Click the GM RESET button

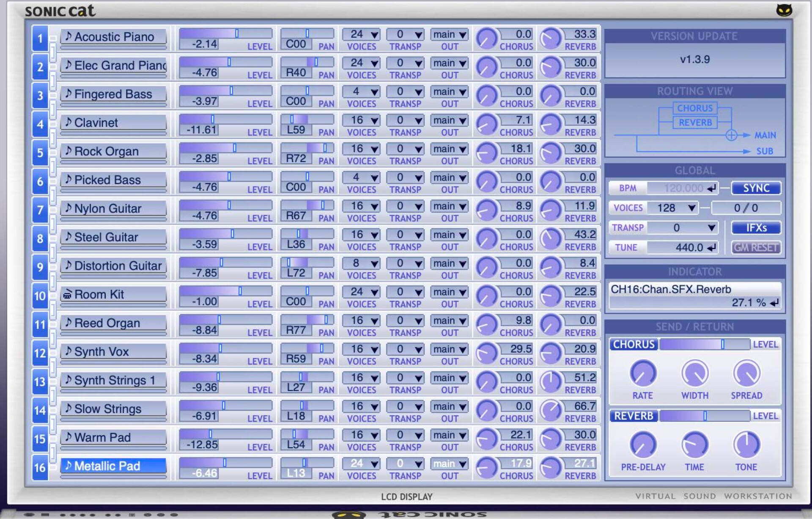coord(756,247)
